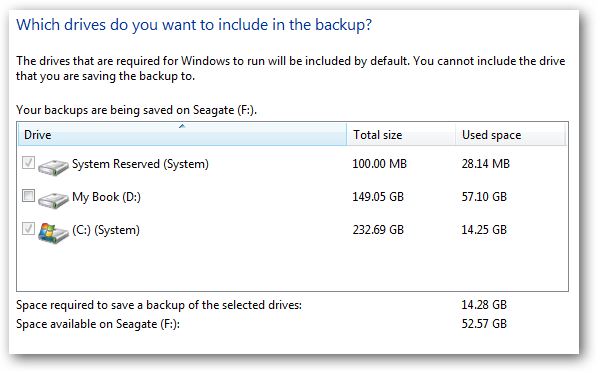Sort by Used space column header
Viewport: 605px width, 377px height.
[x=510, y=135]
